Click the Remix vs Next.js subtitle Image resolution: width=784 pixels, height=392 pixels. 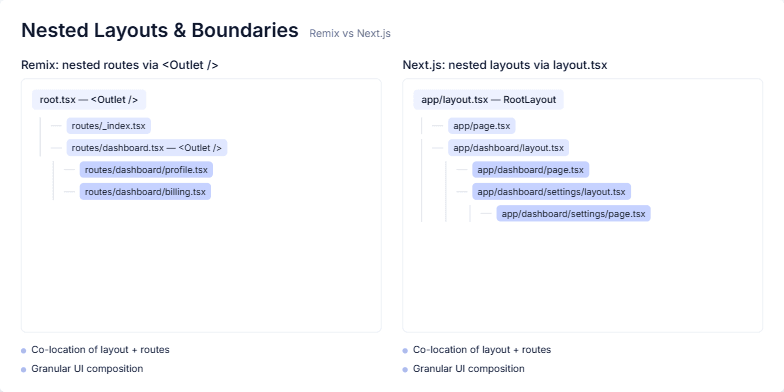(350, 34)
